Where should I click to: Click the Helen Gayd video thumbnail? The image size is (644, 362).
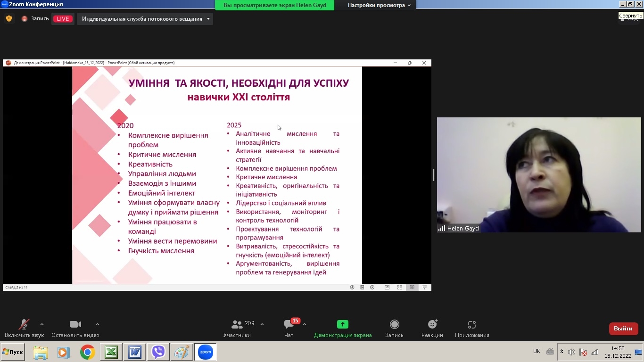click(x=539, y=175)
